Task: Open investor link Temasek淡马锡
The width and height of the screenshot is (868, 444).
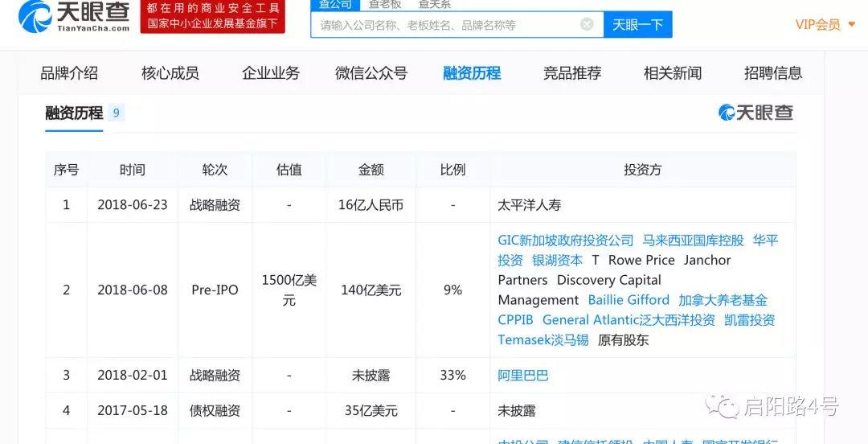Action: [543, 339]
